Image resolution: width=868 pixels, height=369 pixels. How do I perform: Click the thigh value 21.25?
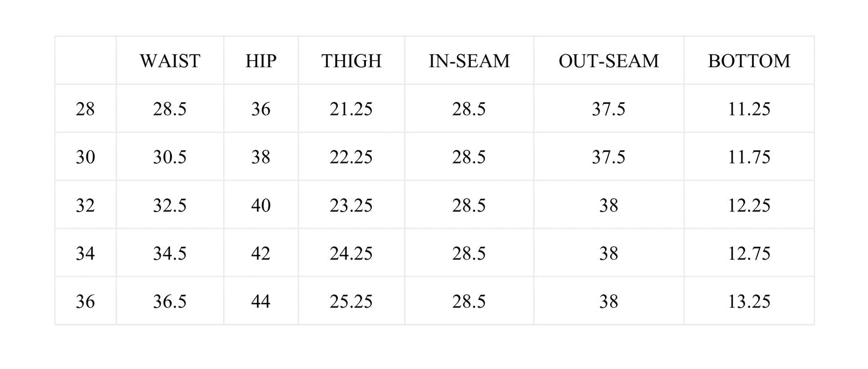pos(351,109)
